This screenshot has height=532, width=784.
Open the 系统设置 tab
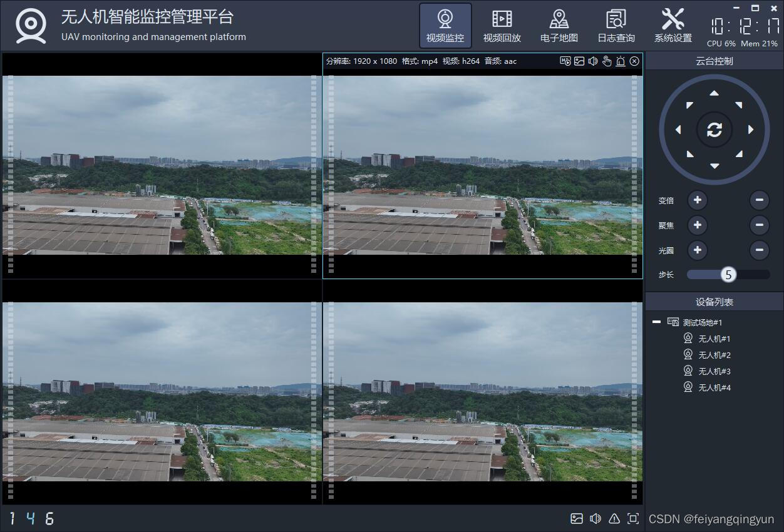pyautogui.click(x=673, y=26)
